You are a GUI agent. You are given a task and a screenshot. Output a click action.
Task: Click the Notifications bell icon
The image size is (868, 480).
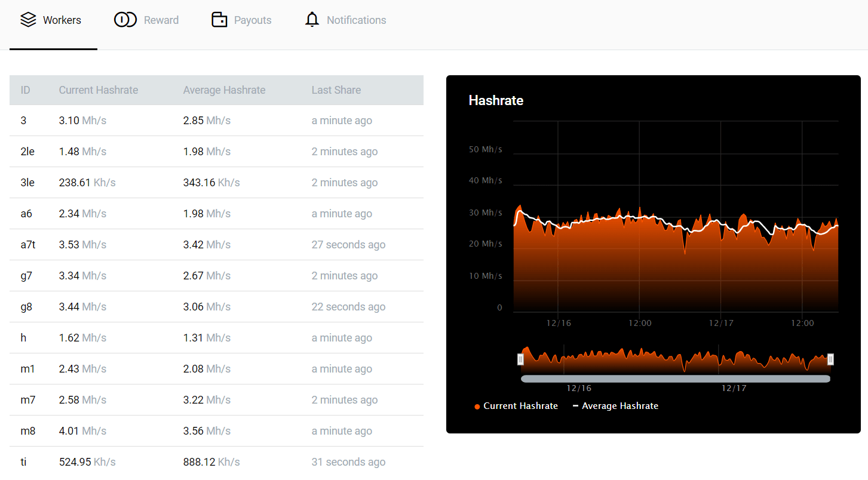point(312,20)
